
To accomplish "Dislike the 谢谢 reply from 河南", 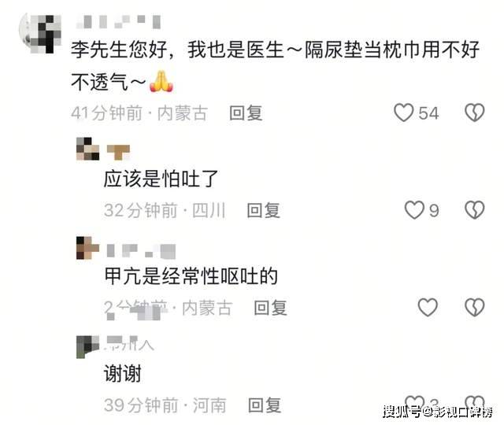I will pos(474,404).
